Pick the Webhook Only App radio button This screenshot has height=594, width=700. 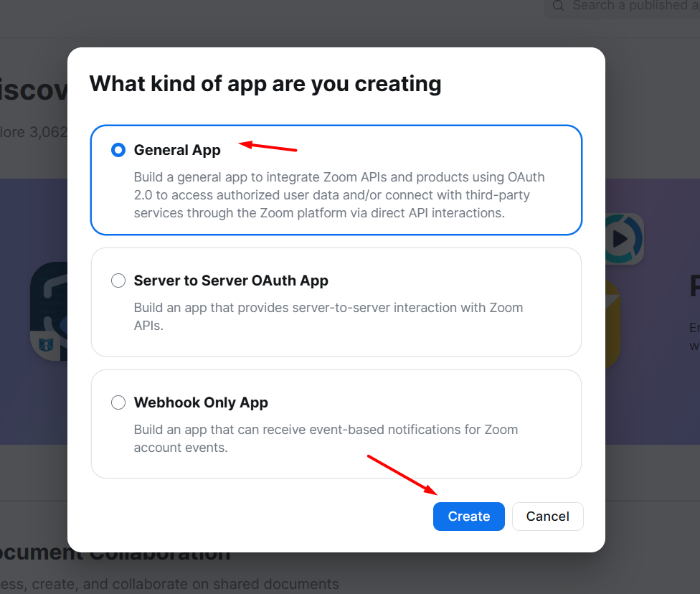(x=118, y=402)
